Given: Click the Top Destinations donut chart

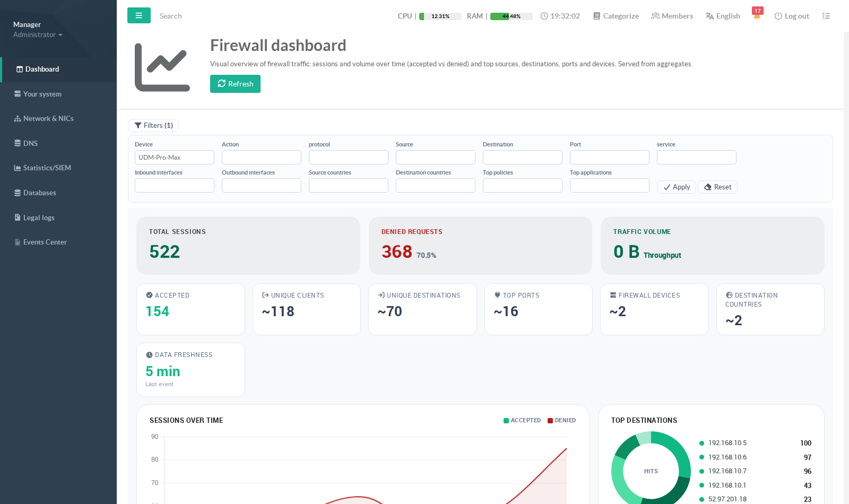Looking at the screenshot, I should click(x=651, y=468).
